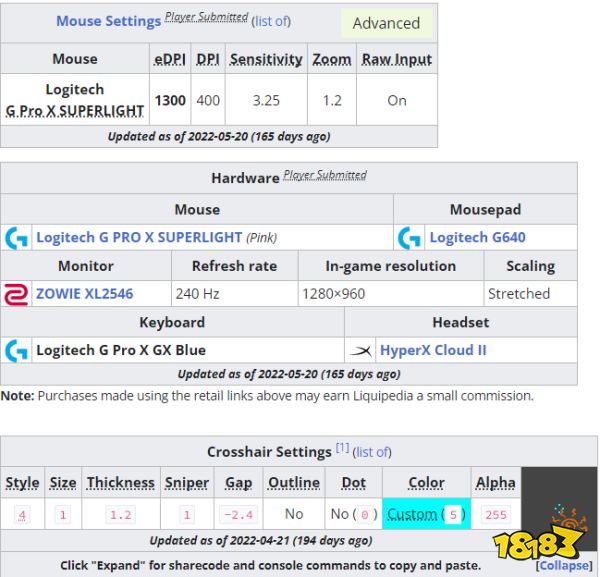Open Logitech G PRO X SUPERLIGHT product link
The image size is (600, 577).
click(139, 237)
